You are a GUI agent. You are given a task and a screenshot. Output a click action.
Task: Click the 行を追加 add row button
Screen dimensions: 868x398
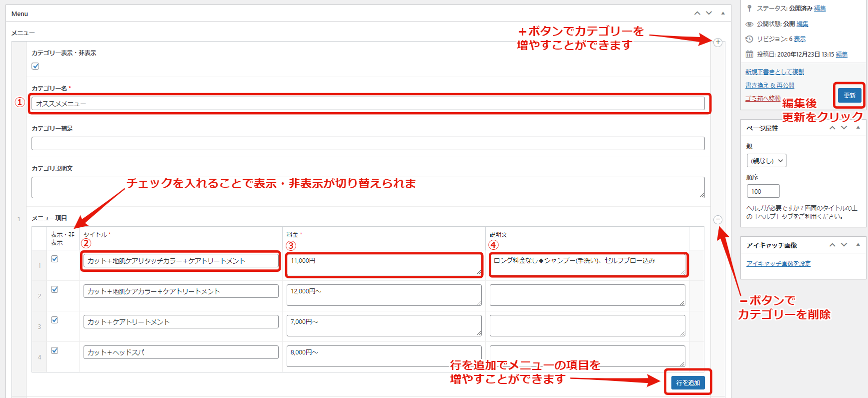point(688,382)
